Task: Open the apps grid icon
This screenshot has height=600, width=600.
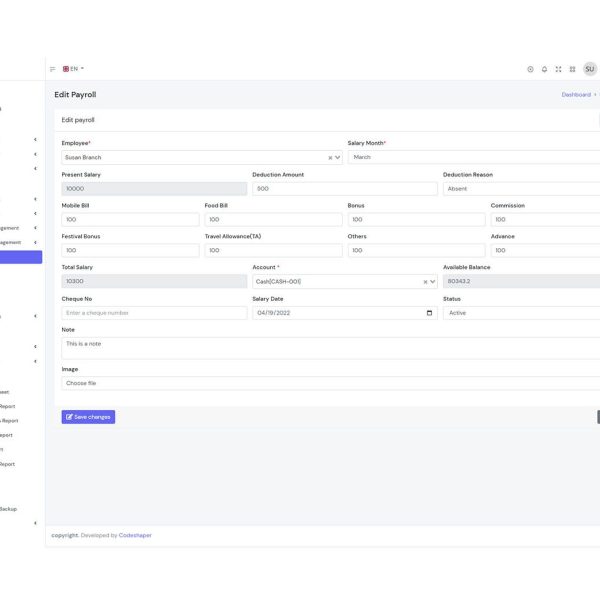Action: pyautogui.click(x=572, y=69)
